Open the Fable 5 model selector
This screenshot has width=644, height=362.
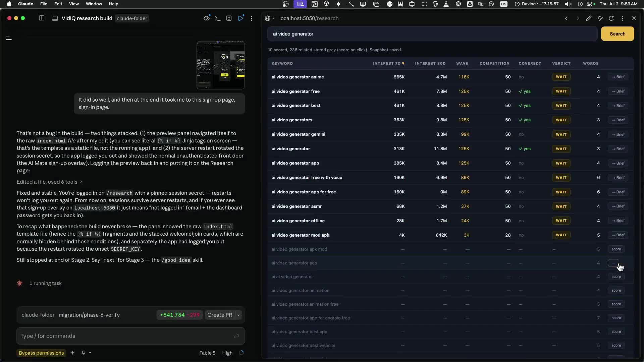(x=207, y=353)
